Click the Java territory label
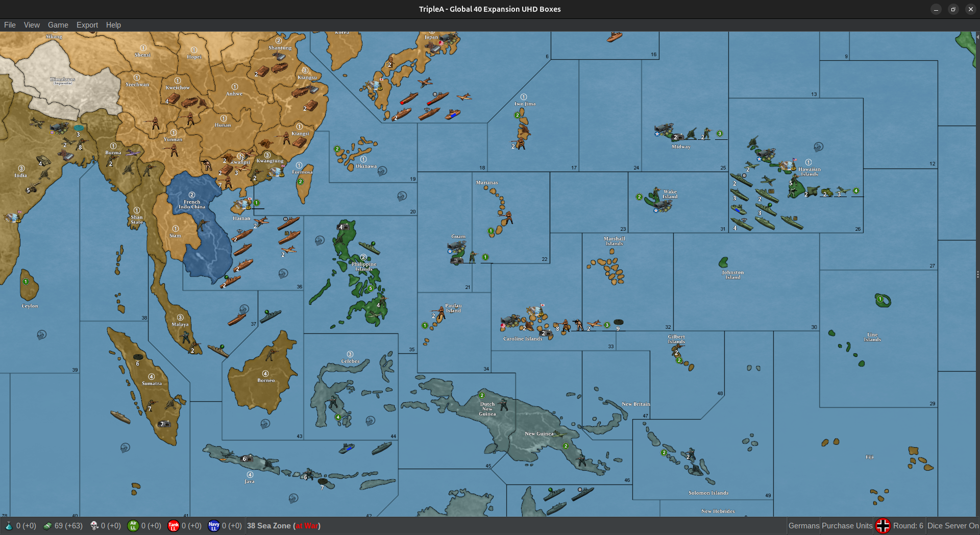This screenshot has width=980, height=535. 250,481
